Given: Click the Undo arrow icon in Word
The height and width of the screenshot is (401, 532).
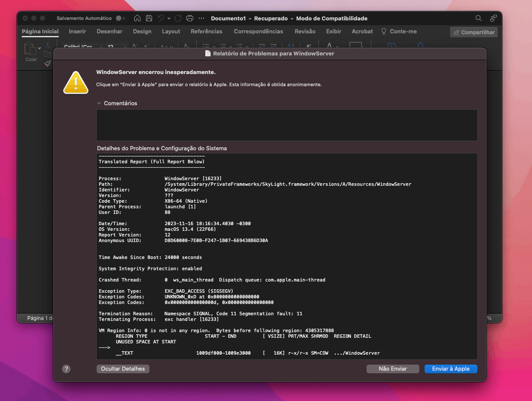Looking at the screenshot, I should (161, 18).
